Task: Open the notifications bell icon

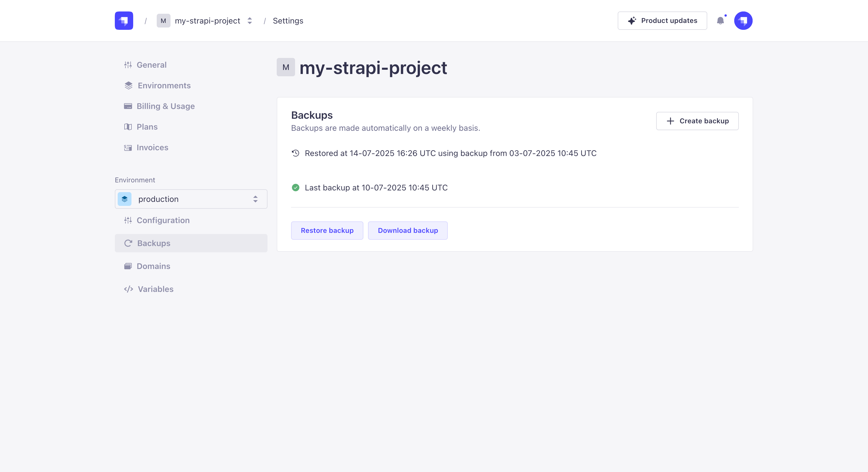Action: [720, 21]
